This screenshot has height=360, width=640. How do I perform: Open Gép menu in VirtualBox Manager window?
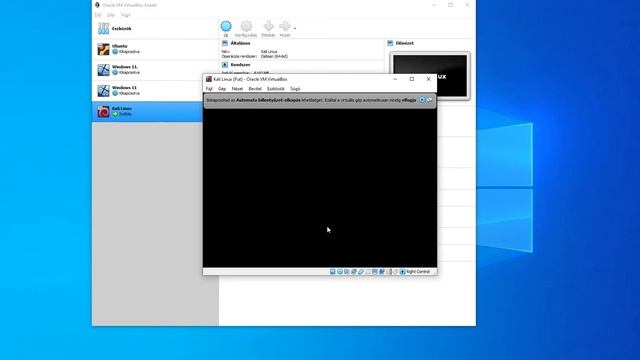111,15
